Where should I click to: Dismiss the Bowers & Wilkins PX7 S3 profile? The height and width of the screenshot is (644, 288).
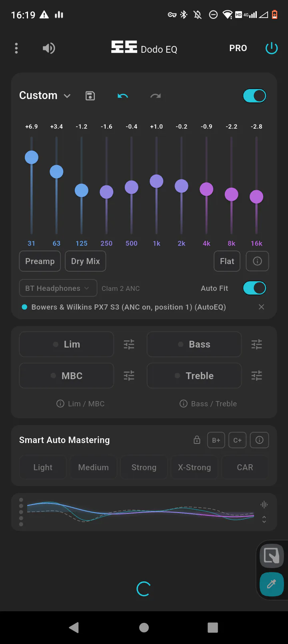click(261, 307)
